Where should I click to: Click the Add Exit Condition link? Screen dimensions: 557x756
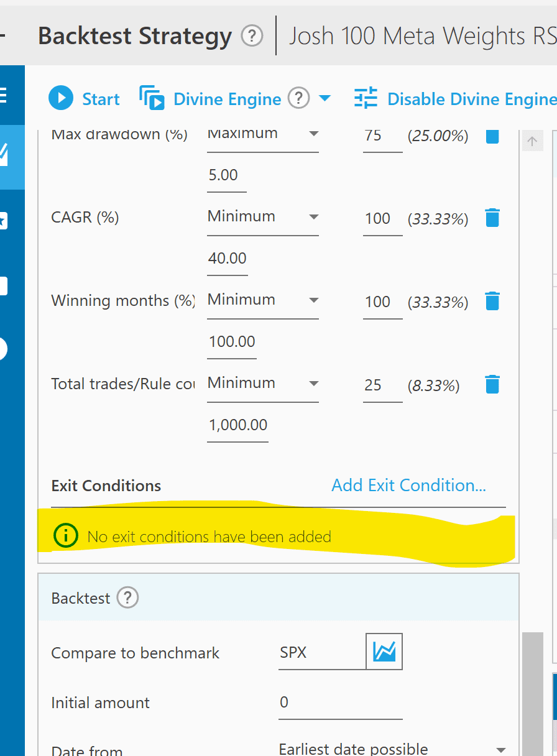(408, 485)
